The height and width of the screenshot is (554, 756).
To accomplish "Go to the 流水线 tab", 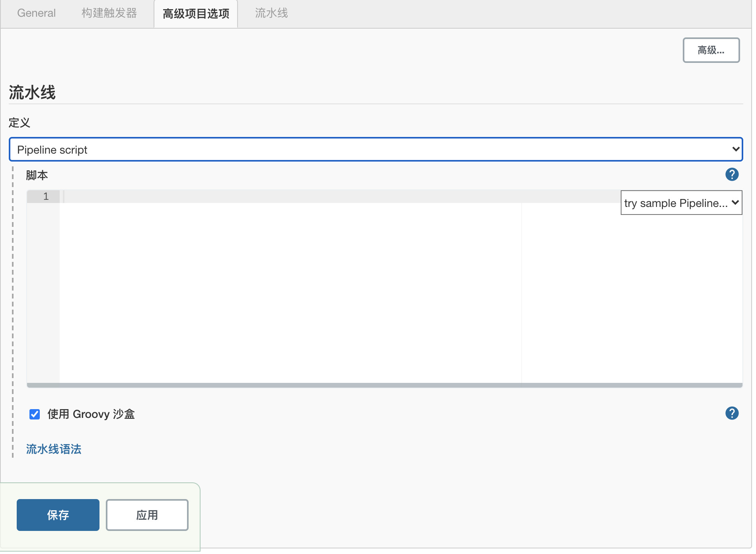I will tap(271, 13).
